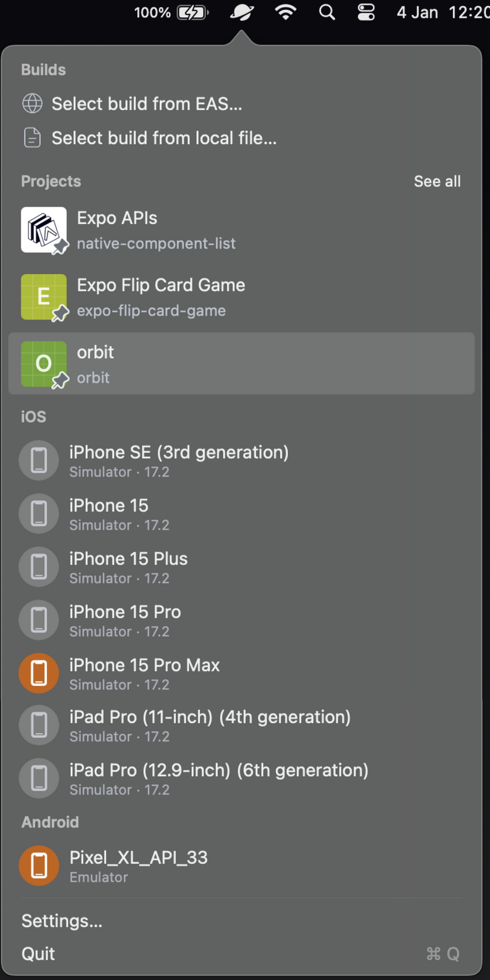
Task: Select iPad Pro (11-inch) simulator
Action: (x=209, y=725)
